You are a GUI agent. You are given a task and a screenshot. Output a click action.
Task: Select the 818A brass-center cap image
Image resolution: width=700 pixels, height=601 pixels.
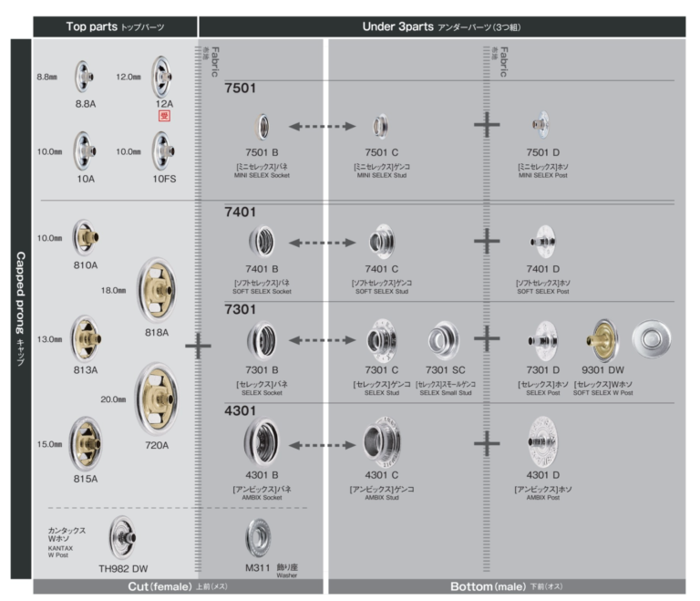tap(156, 289)
